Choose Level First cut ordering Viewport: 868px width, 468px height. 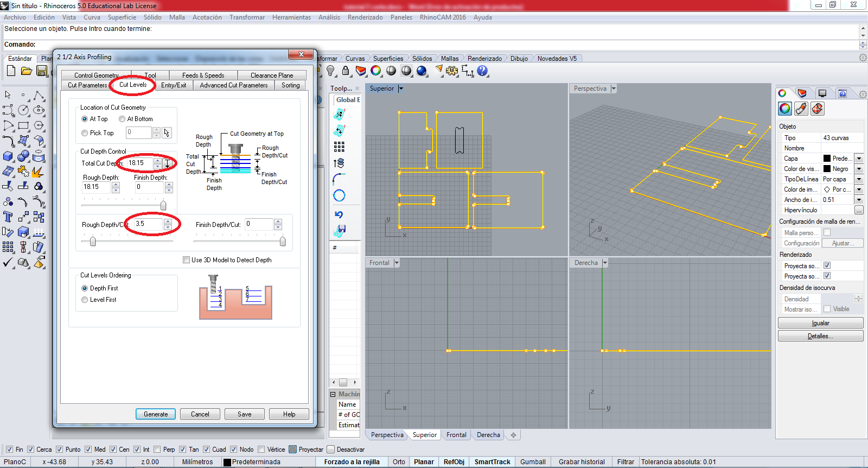(85, 300)
